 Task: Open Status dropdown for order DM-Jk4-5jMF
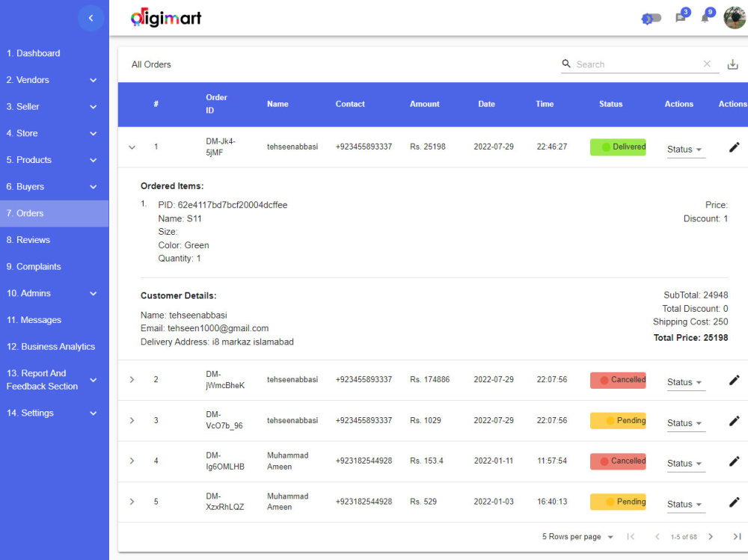point(685,150)
